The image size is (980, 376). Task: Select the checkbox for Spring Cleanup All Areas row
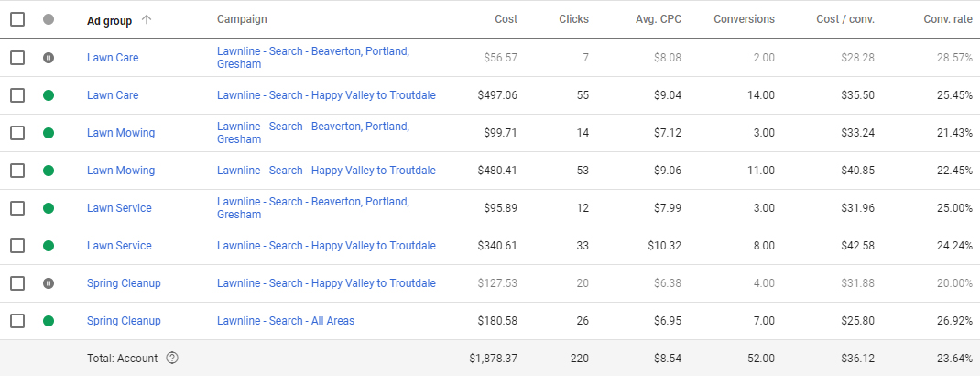click(x=17, y=320)
